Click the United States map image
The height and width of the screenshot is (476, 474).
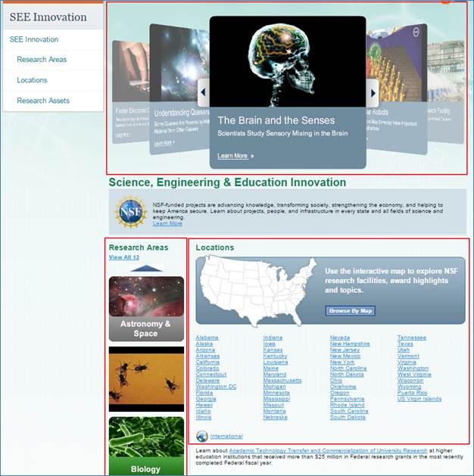[x=259, y=290]
